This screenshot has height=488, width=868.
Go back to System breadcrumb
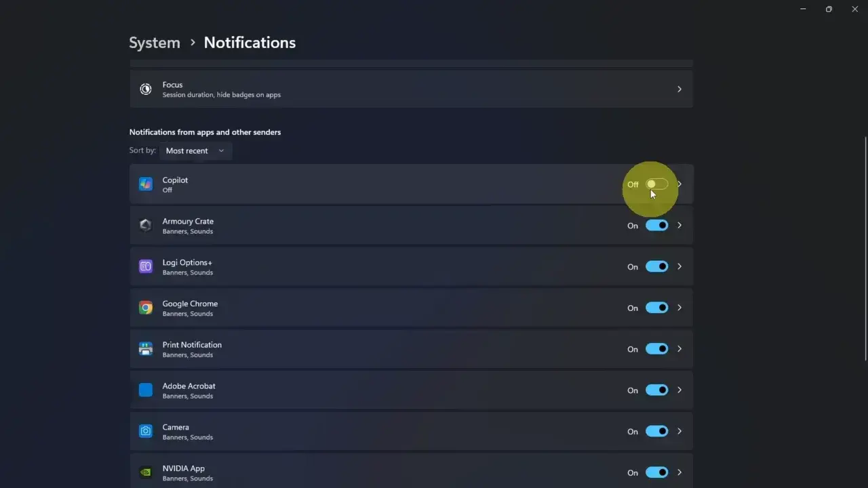(155, 43)
